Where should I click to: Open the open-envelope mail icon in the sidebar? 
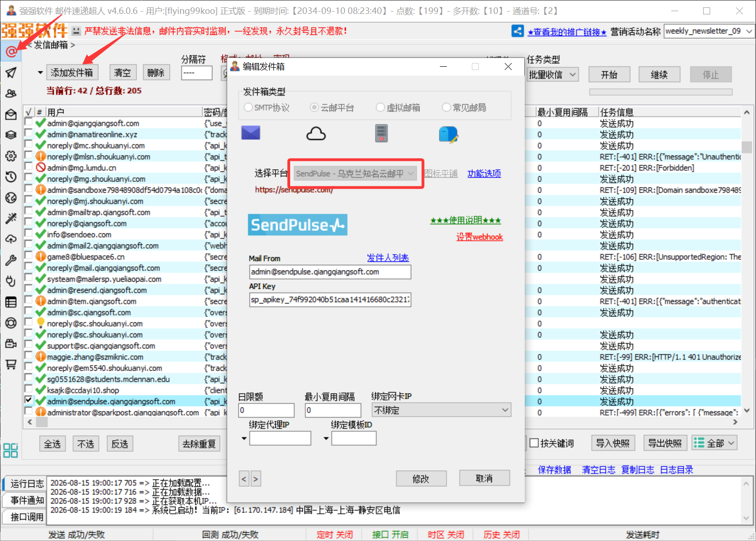(x=11, y=114)
